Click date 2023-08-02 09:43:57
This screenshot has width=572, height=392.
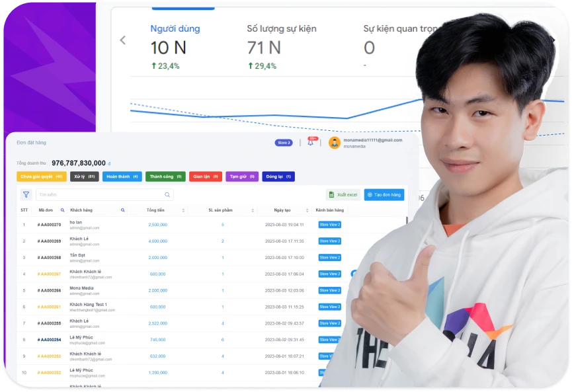(284, 323)
